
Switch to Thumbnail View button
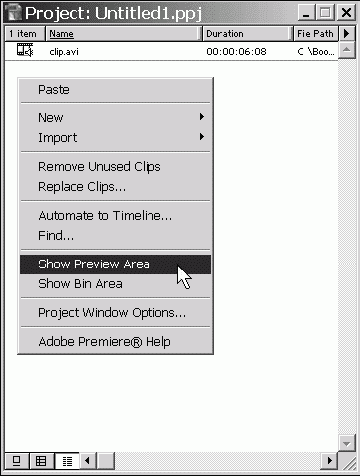(x=42, y=461)
